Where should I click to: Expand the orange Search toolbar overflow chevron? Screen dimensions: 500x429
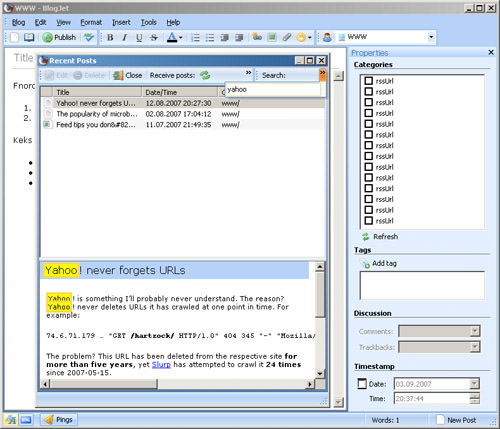[322, 75]
